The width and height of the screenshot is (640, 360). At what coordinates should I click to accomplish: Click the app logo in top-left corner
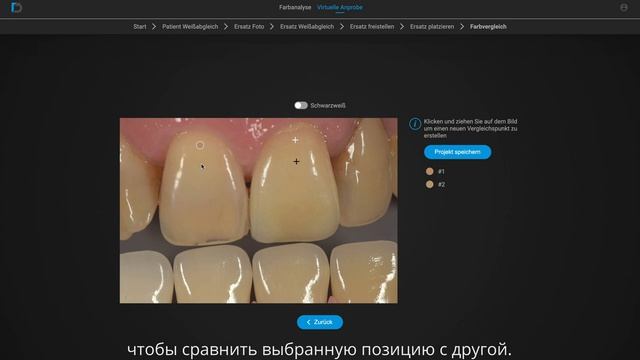(16, 7)
